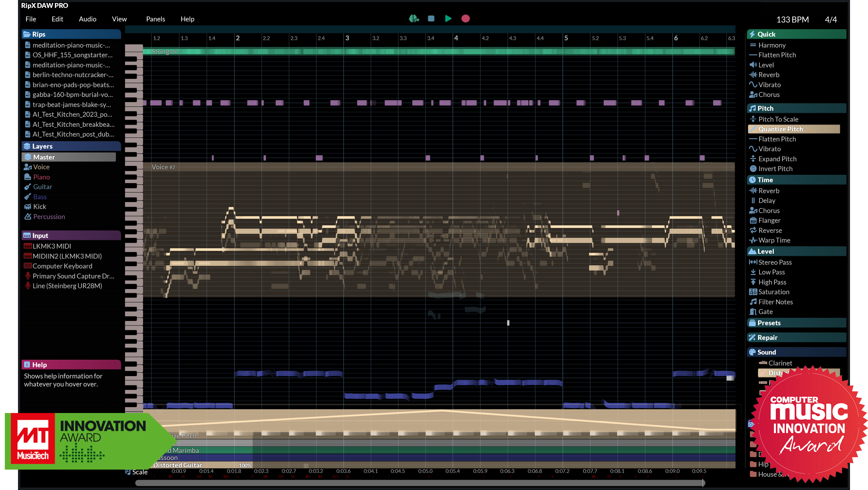868x490 pixels.
Task: Open the Audio menu
Action: (x=87, y=19)
